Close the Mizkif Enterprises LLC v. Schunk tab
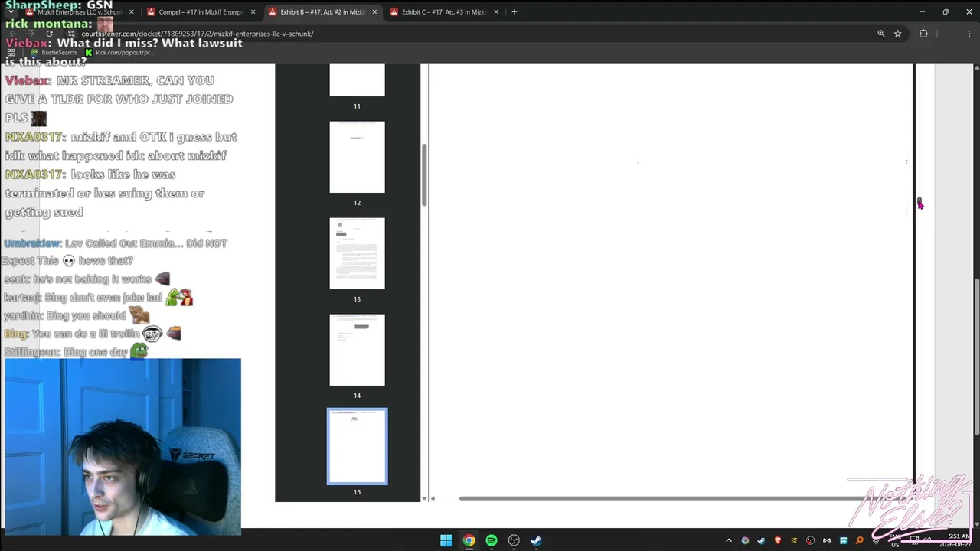 point(132,12)
